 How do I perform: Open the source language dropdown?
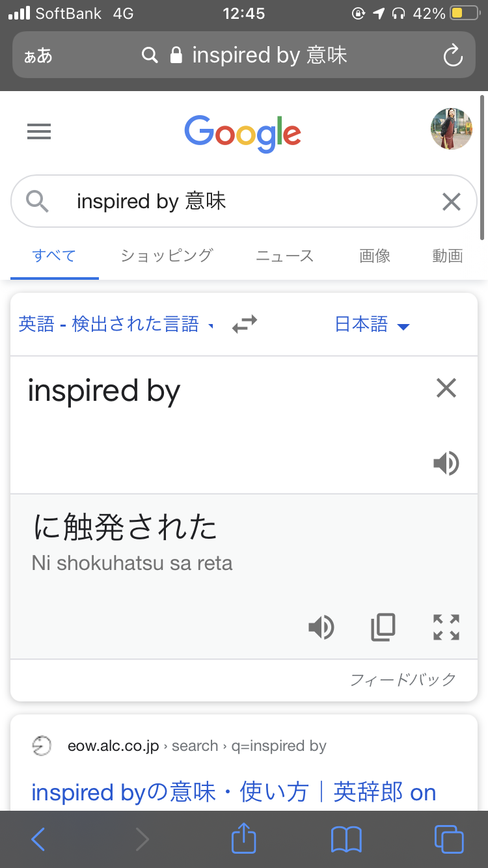116,324
